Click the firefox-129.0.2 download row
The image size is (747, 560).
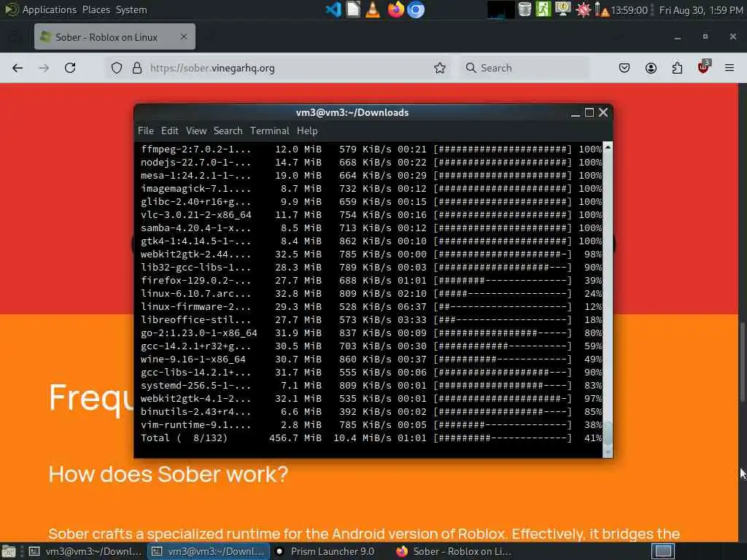click(371, 281)
